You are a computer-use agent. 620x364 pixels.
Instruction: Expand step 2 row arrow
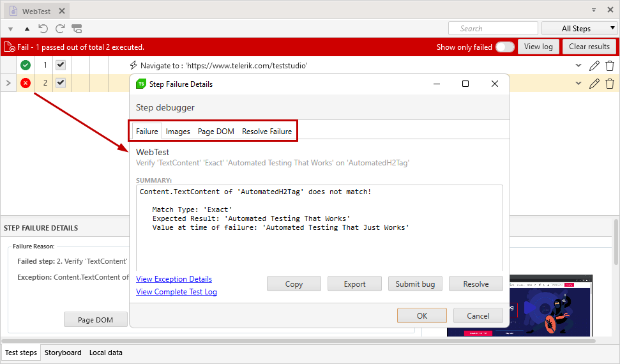point(8,83)
